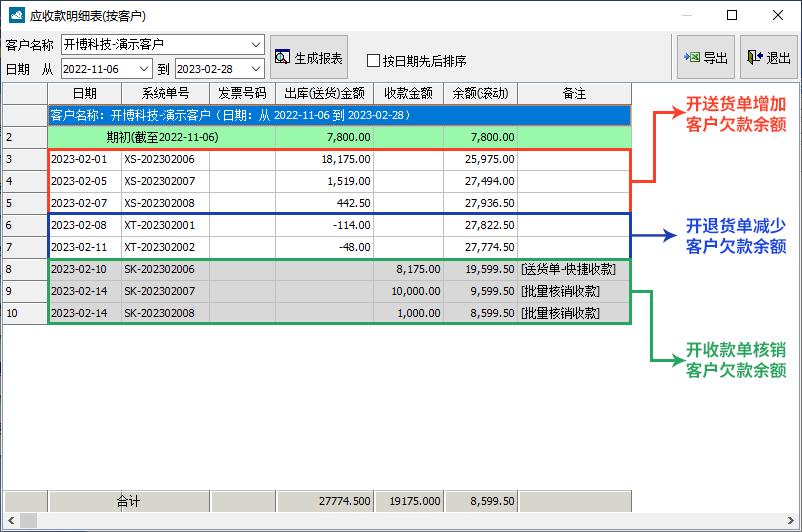Click the balance cell 25,975.00
Viewport: 802px width, 532px height.
pyautogui.click(x=480, y=159)
